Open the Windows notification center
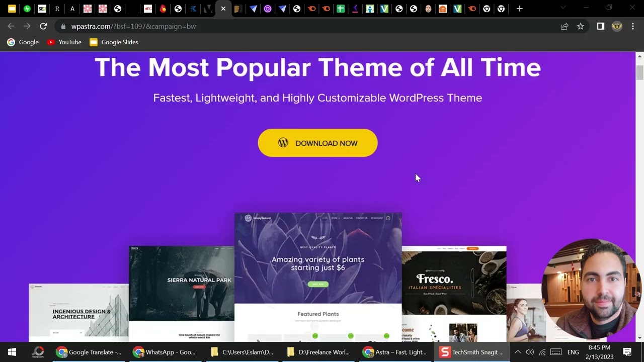Image resolution: width=644 pixels, height=362 pixels. 627,352
